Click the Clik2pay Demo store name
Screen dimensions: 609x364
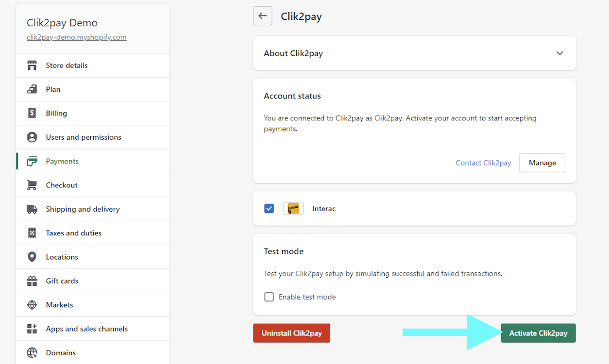(62, 23)
